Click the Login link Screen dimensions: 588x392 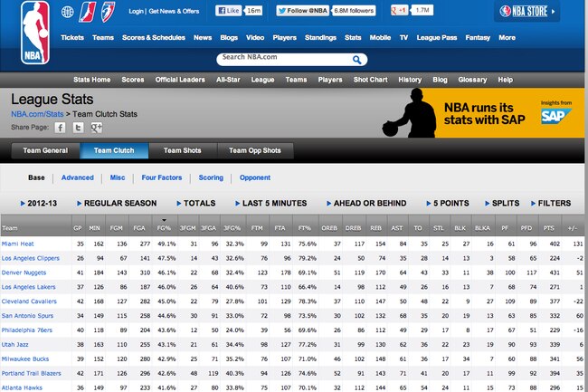136,11
